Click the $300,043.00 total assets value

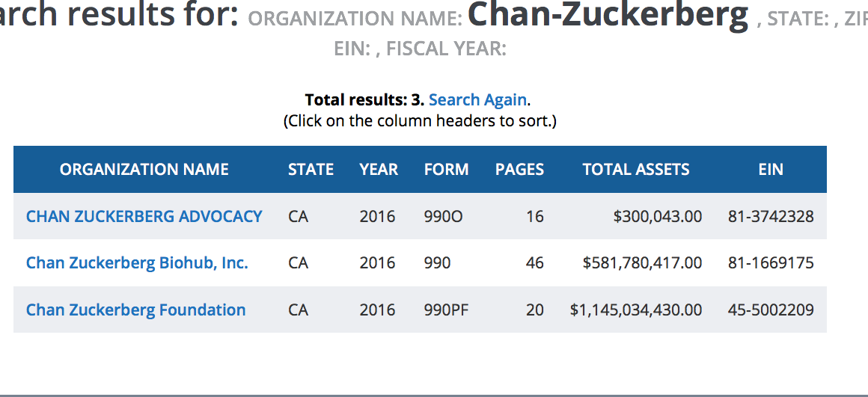[x=658, y=217]
